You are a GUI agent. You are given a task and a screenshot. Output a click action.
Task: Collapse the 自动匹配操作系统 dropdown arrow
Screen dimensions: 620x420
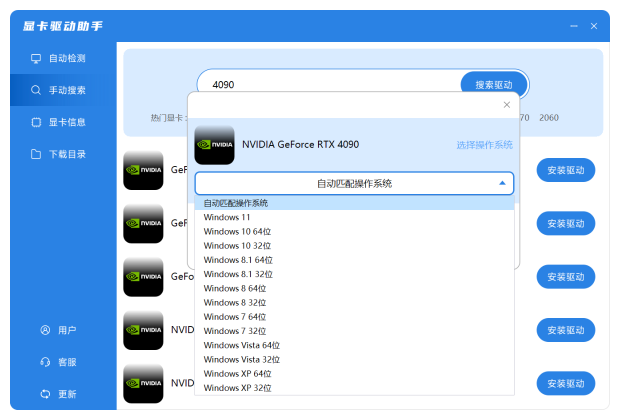tap(502, 183)
